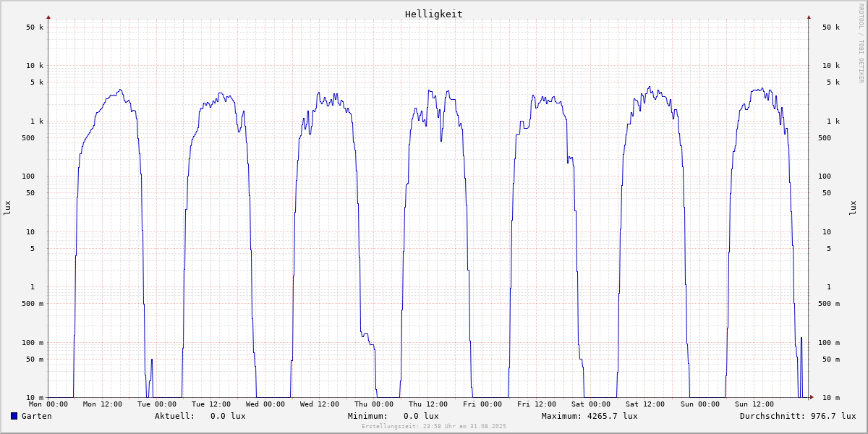Click the red arrow atop the left y-axis
The width and height of the screenshot is (868, 434).
[x=48, y=17]
